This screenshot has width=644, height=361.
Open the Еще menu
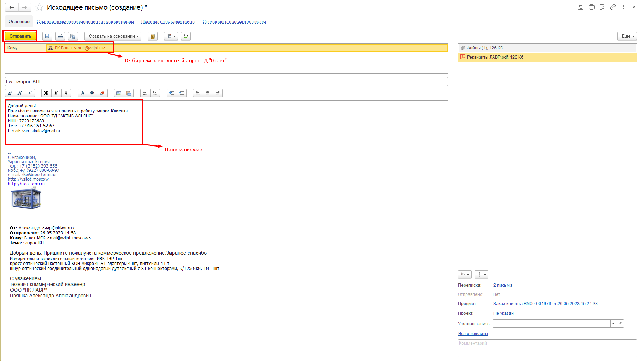coord(627,36)
